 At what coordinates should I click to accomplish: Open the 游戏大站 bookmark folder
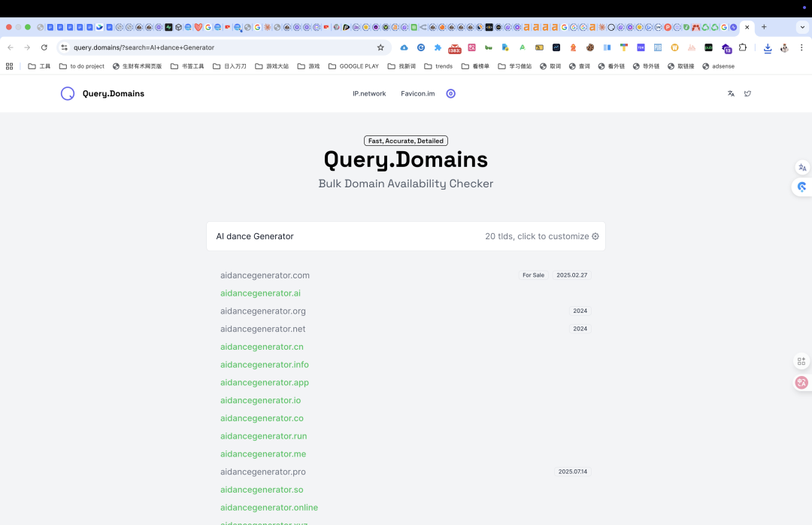(272, 66)
